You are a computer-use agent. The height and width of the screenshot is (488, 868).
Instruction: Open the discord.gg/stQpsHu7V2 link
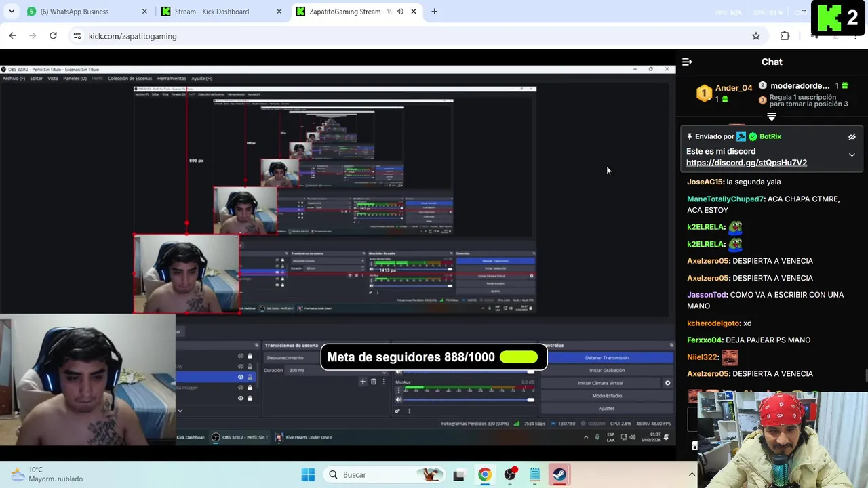click(x=747, y=163)
